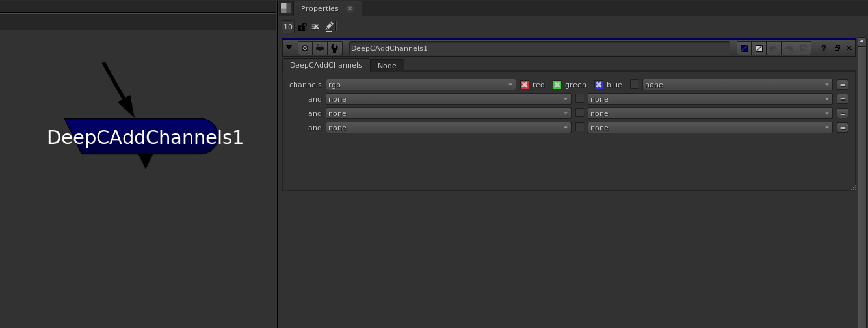Collapse the DeepCAddChannels1 panel with triangle
This screenshot has width=868, height=328.
click(289, 48)
